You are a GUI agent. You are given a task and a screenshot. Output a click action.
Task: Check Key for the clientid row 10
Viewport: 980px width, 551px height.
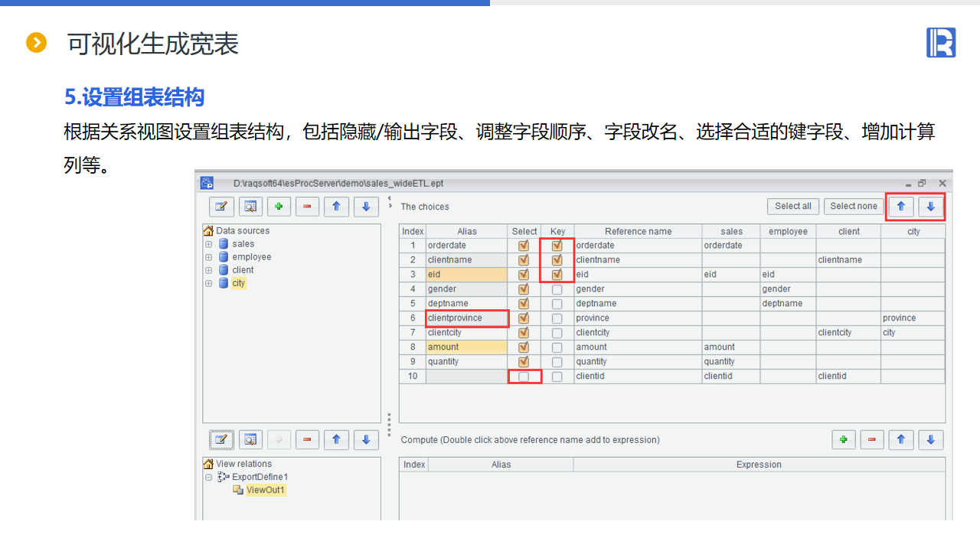(x=557, y=377)
